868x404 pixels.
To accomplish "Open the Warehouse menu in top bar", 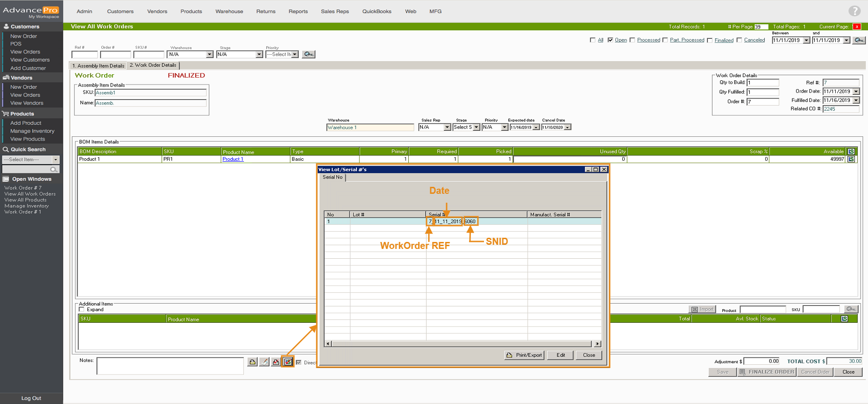I will pyautogui.click(x=229, y=11).
